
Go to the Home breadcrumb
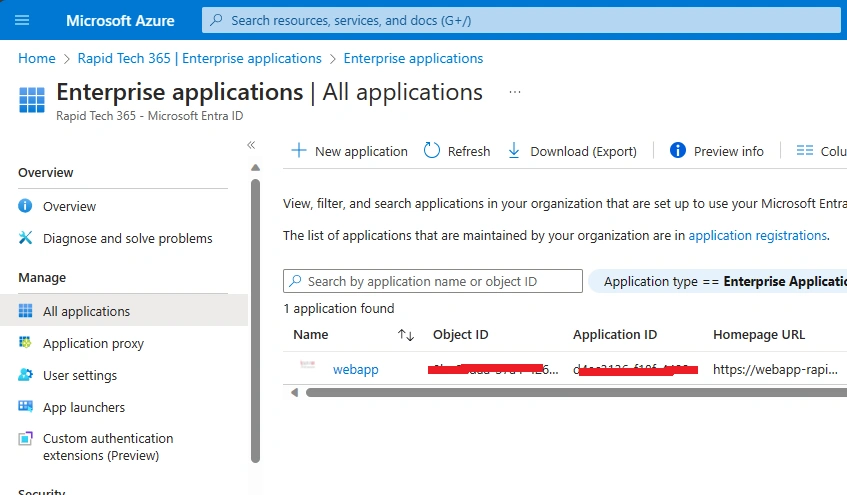37,58
